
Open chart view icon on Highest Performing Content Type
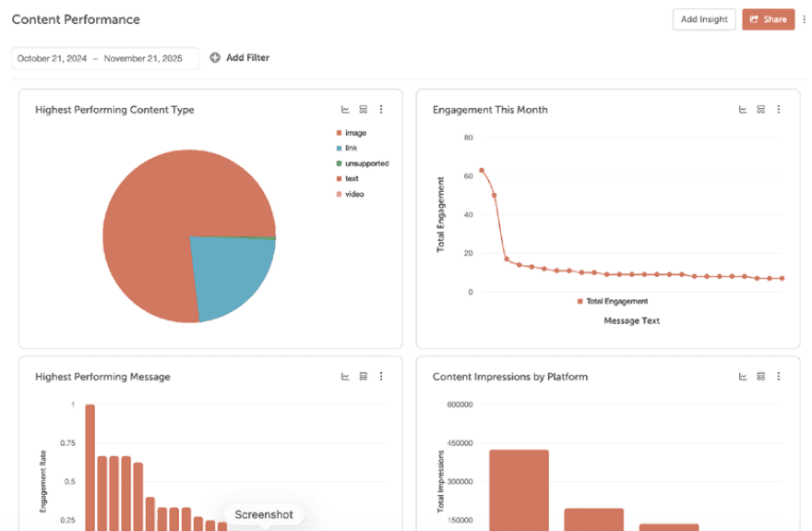[345, 109]
